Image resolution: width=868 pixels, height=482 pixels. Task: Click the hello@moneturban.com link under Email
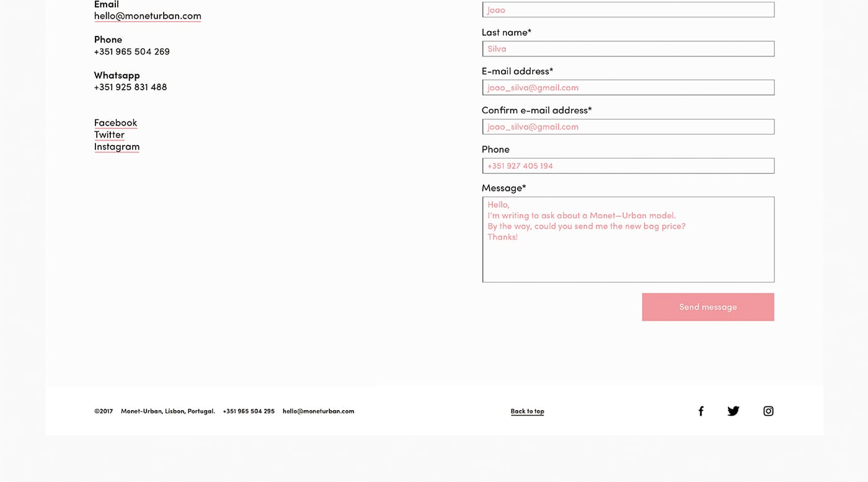point(148,15)
